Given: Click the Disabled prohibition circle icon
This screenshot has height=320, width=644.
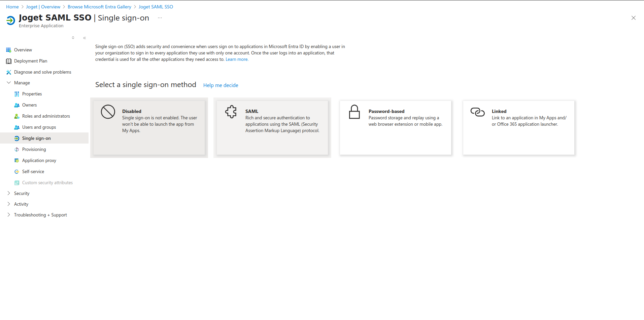Looking at the screenshot, I should [108, 112].
